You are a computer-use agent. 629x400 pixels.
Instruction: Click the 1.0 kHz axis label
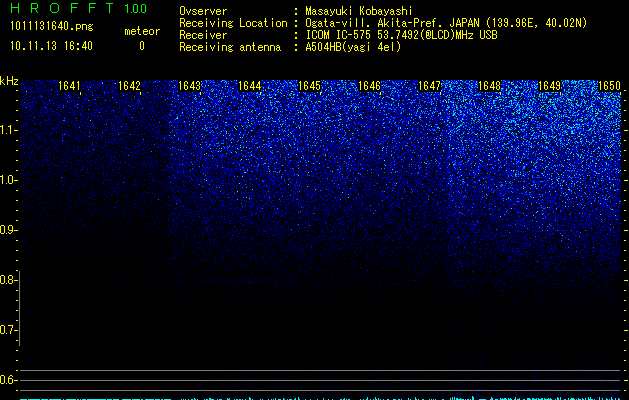[8, 180]
